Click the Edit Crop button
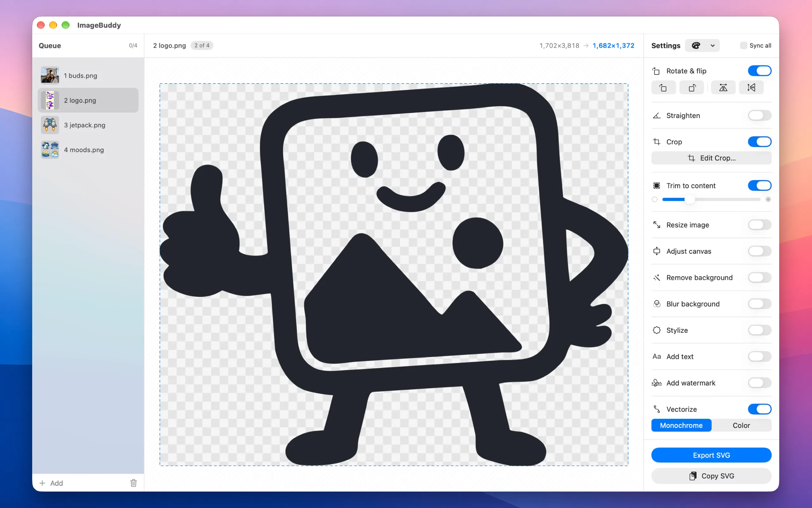Image resolution: width=812 pixels, height=508 pixels. (711, 158)
